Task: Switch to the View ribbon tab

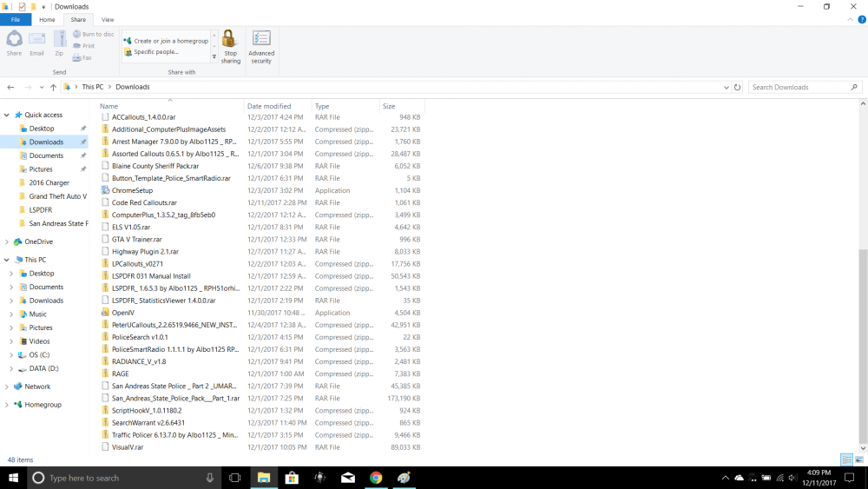Action: point(108,19)
